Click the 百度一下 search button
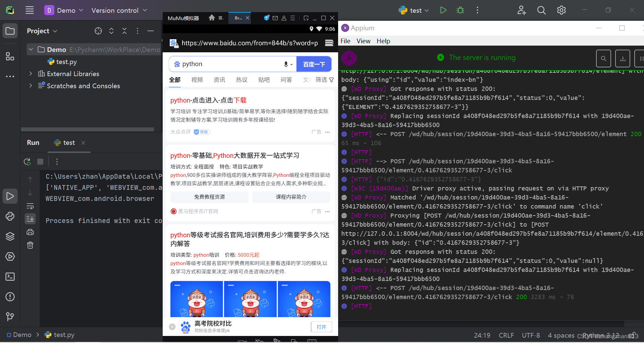Screen dimensions: 644x343 (x=314, y=64)
